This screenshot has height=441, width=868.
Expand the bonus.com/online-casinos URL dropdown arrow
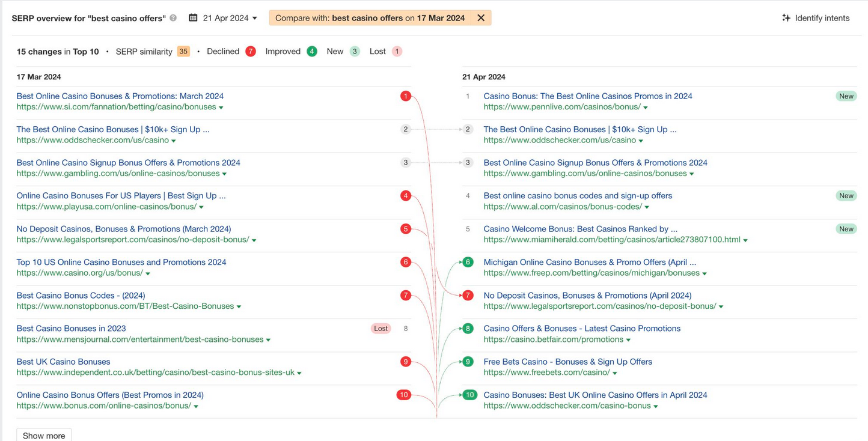196,407
